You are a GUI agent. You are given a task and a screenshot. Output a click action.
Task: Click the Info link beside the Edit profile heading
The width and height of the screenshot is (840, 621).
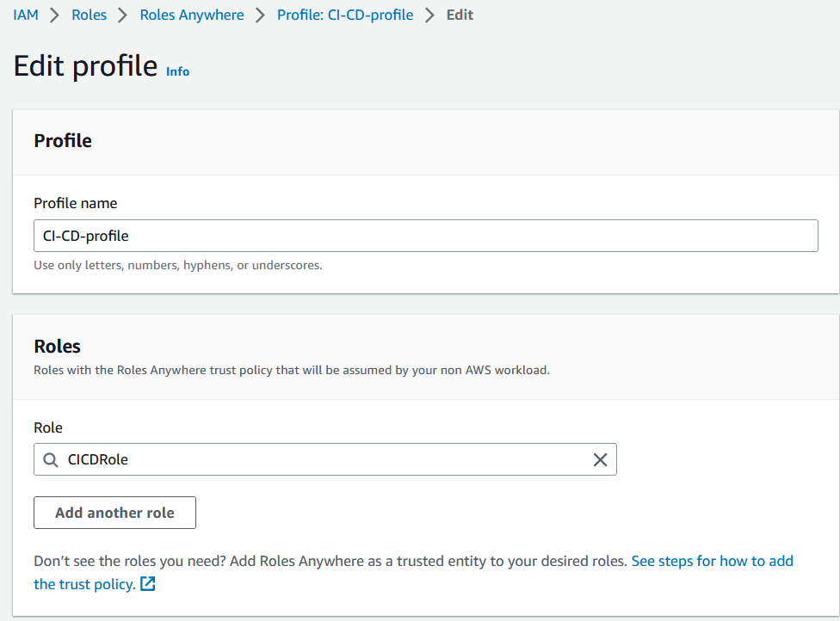pos(177,71)
